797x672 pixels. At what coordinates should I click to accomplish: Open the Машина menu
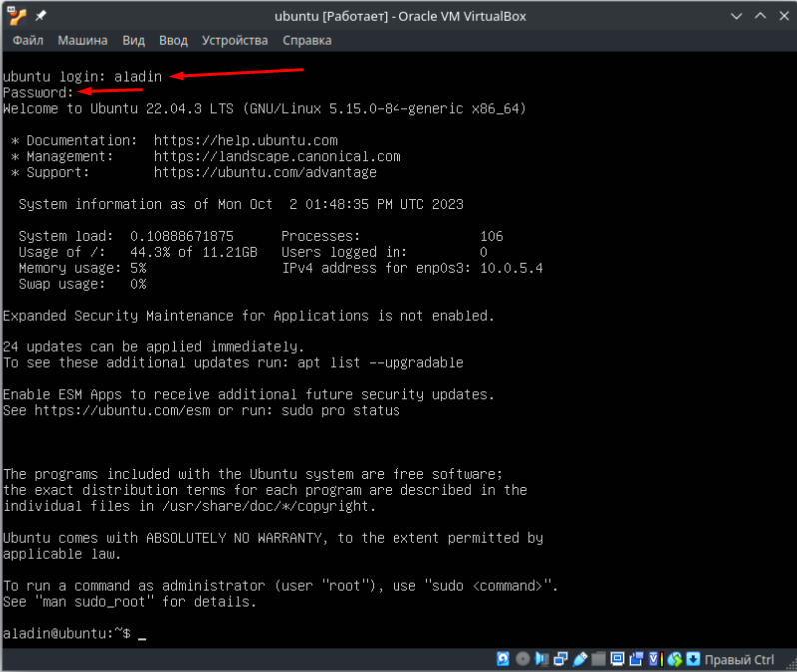tap(82, 40)
